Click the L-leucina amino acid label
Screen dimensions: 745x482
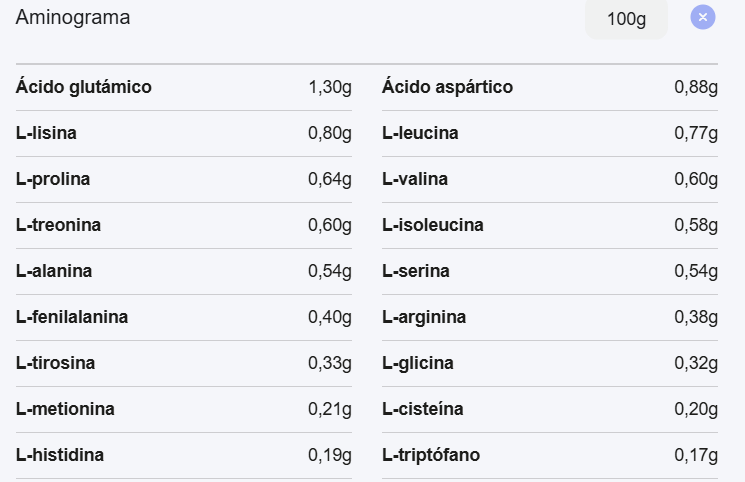(x=420, y=133)
